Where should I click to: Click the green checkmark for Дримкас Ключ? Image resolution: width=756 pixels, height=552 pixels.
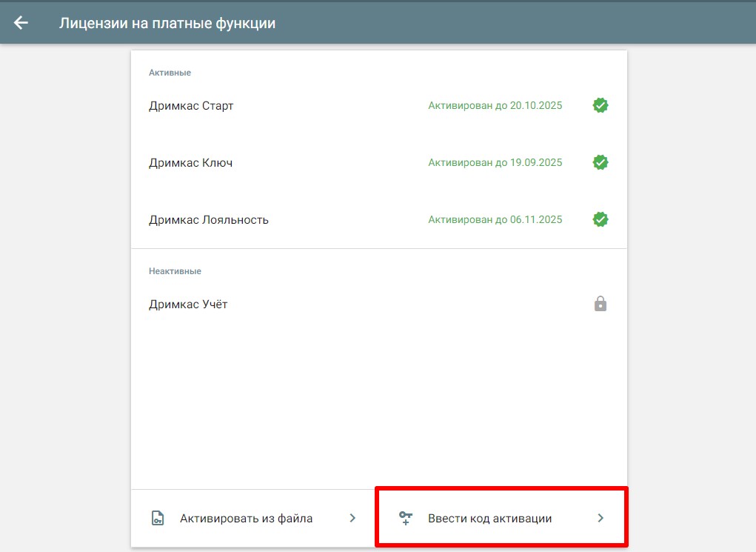pyautogui.click(x=601, y=162)
